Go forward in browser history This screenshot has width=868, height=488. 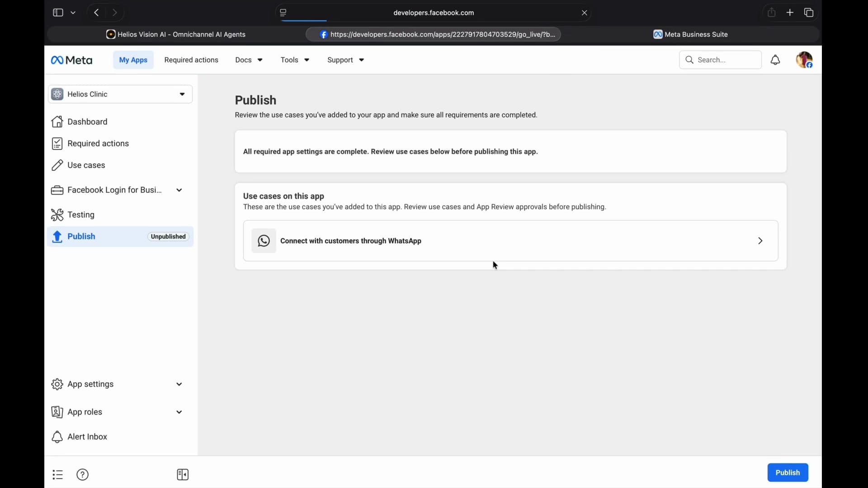[115, 13]
